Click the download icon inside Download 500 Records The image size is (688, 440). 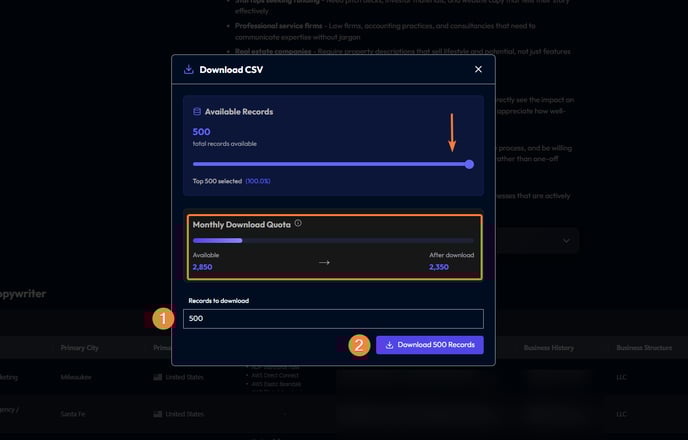coord(389,345)
